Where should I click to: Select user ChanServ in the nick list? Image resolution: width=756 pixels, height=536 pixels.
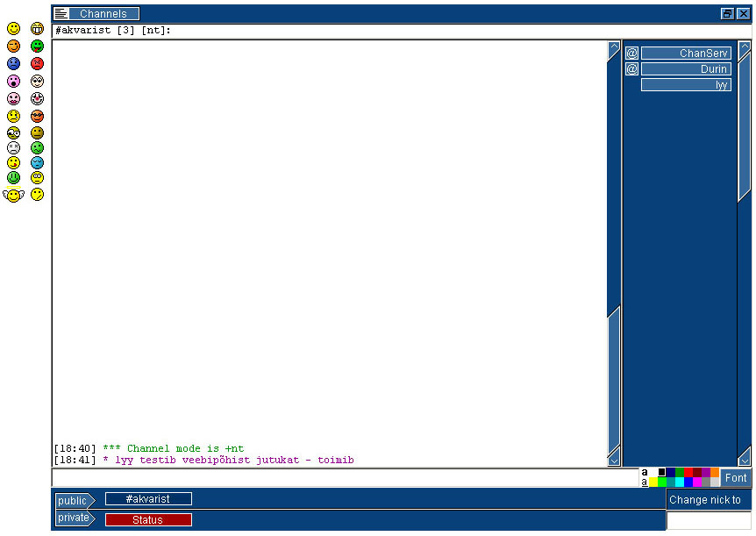686,53
